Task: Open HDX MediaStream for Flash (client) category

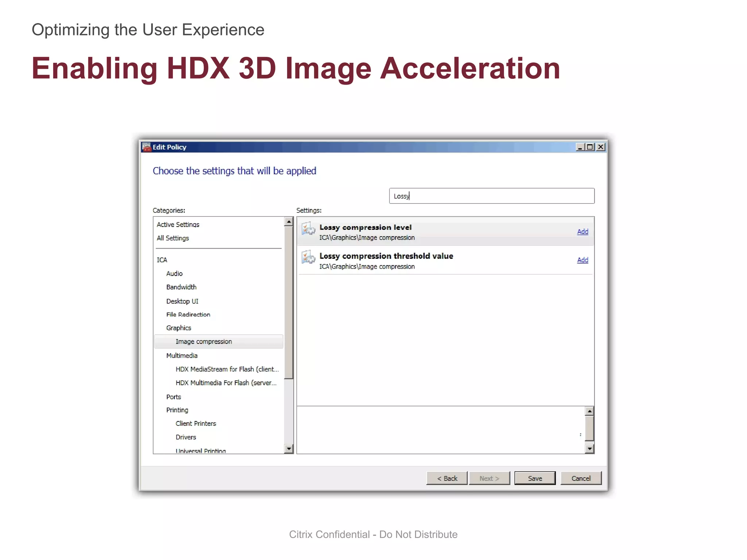Action: pos(227,369)
